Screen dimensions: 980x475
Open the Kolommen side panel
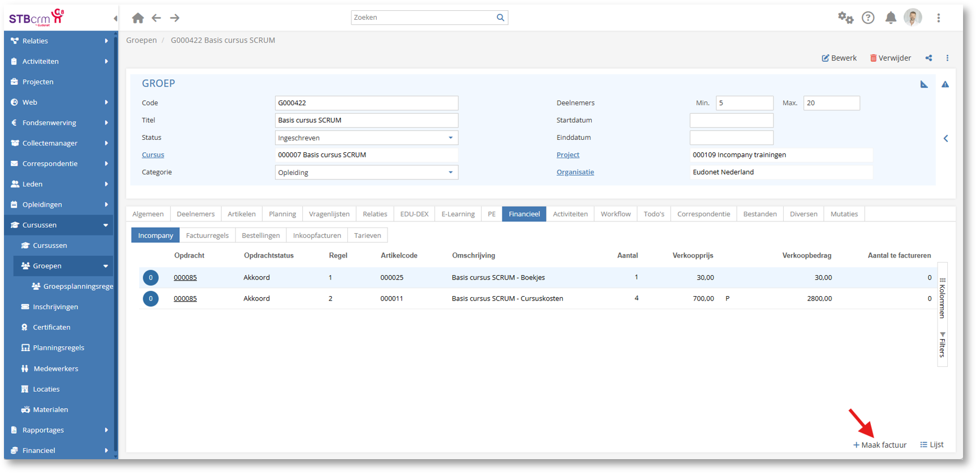click(x=942, y=298)
